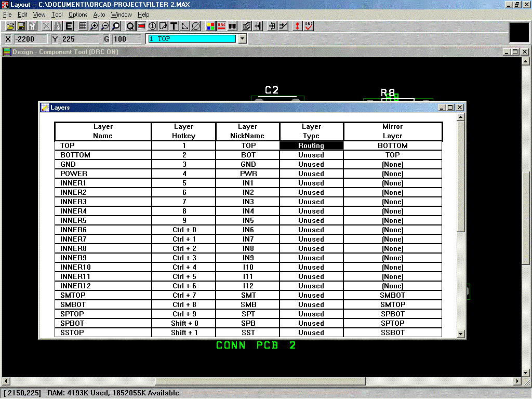Select the Edit Segment mode icon

(x=272, y=26)
